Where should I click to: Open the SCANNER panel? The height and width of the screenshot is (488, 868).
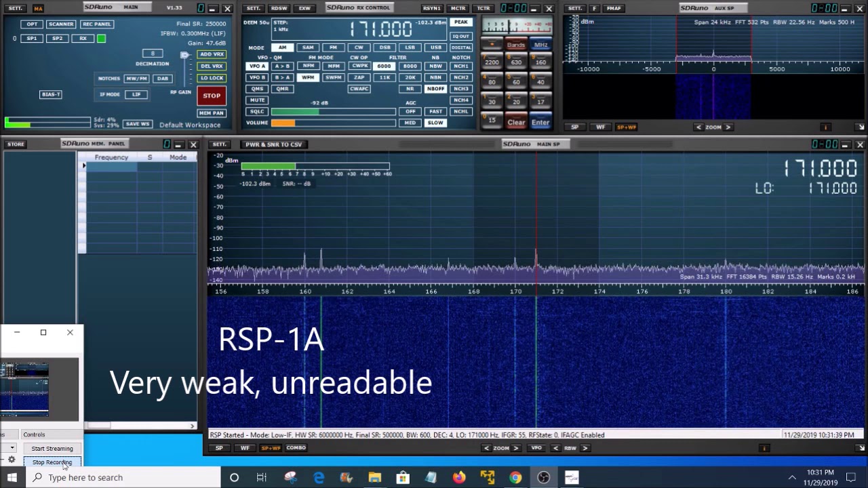pos(61,24)
